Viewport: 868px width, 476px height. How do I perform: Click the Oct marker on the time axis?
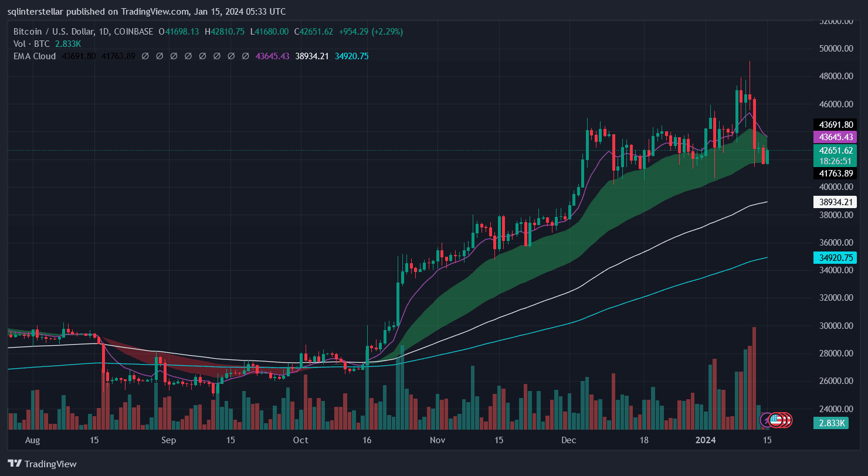(x=300, y=440)
